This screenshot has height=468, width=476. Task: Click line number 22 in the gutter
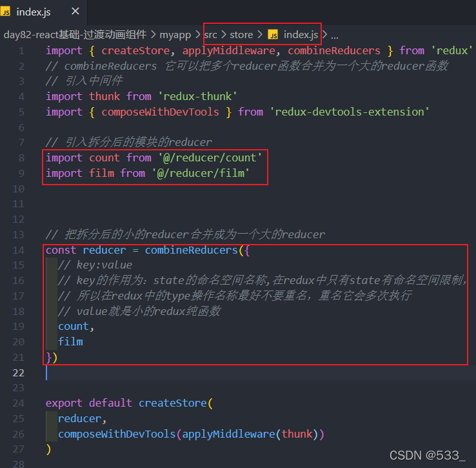point(18,373)
